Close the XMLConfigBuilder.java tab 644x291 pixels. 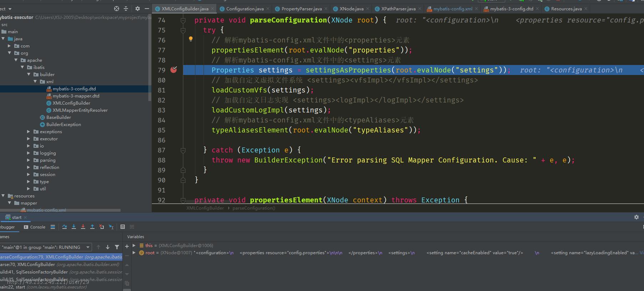[x=213, y=9]
